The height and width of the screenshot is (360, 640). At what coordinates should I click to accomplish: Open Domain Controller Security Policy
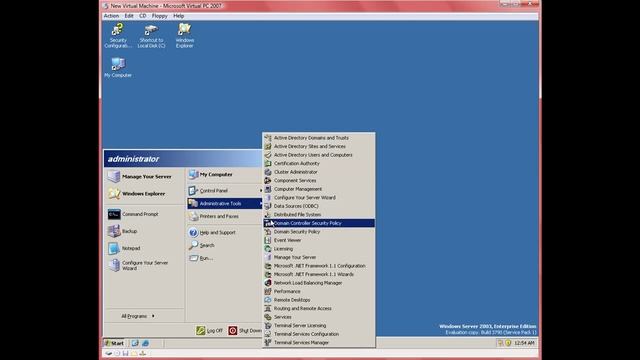319,223
